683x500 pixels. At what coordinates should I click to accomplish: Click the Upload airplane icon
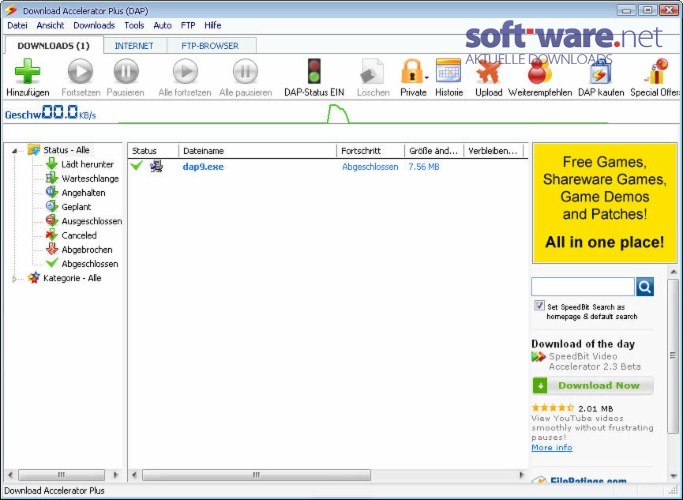pos(488,72)
